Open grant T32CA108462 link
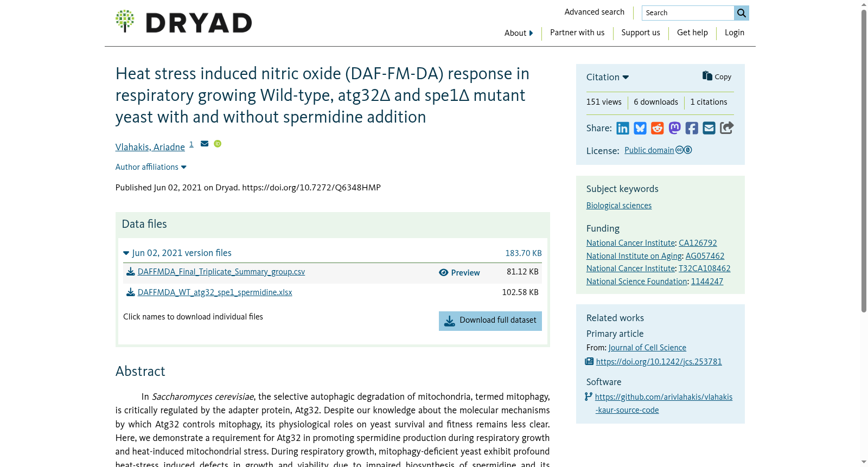 click(705, 268)
